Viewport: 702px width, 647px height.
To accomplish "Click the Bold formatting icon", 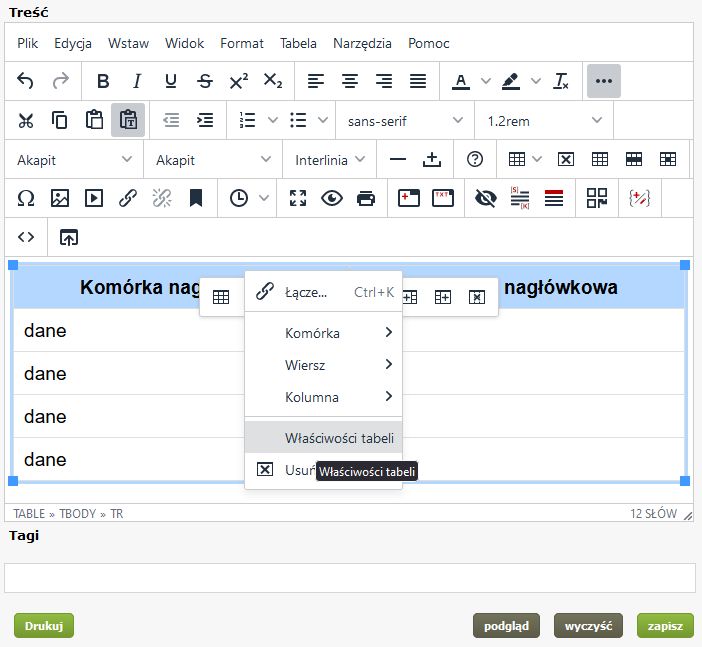I will point(103,81).
